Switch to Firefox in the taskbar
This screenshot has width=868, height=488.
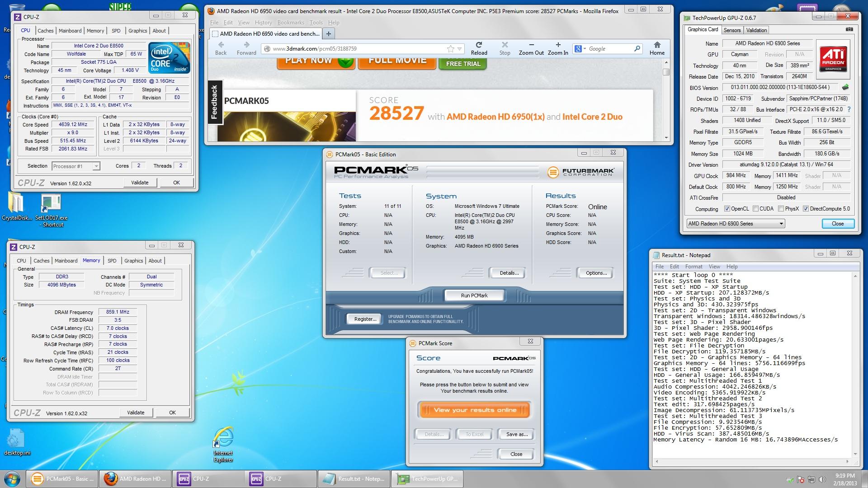[x=135, y=479]
